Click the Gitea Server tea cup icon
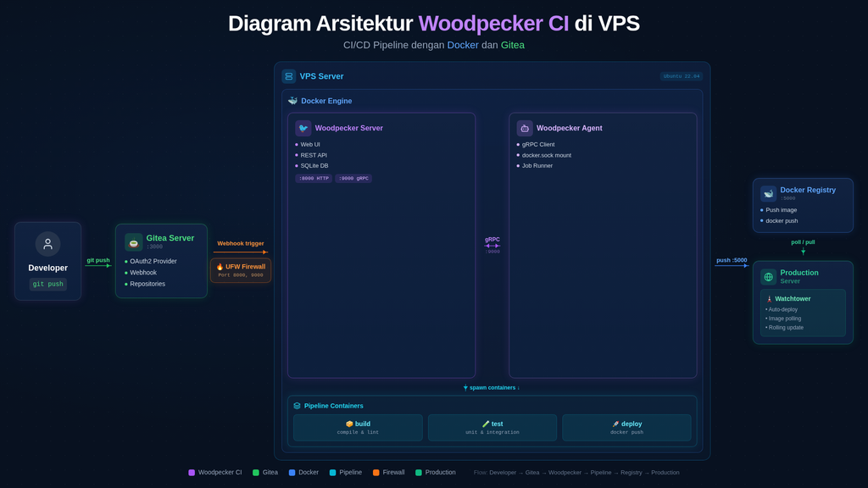Image resolution: width=868 pixels, height=488 pixels. pos(133,241)
